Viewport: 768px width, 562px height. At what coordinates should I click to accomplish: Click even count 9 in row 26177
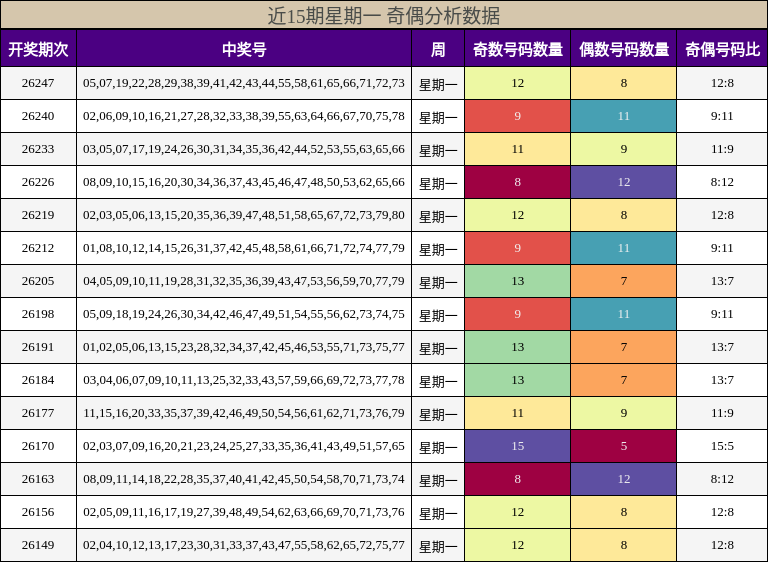(624, 413)
